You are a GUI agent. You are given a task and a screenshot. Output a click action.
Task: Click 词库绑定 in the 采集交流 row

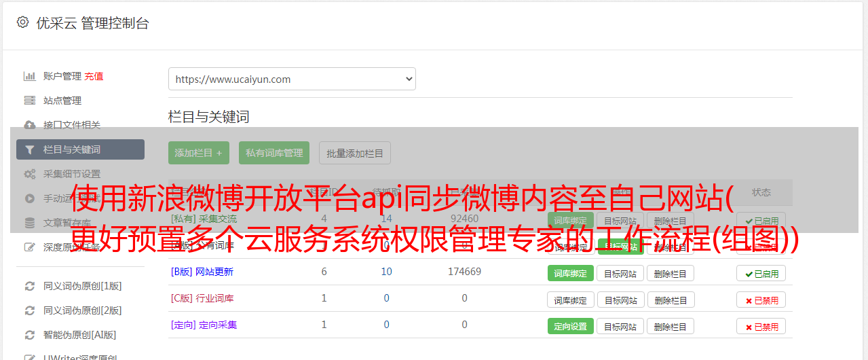click(x=571, y=221)
